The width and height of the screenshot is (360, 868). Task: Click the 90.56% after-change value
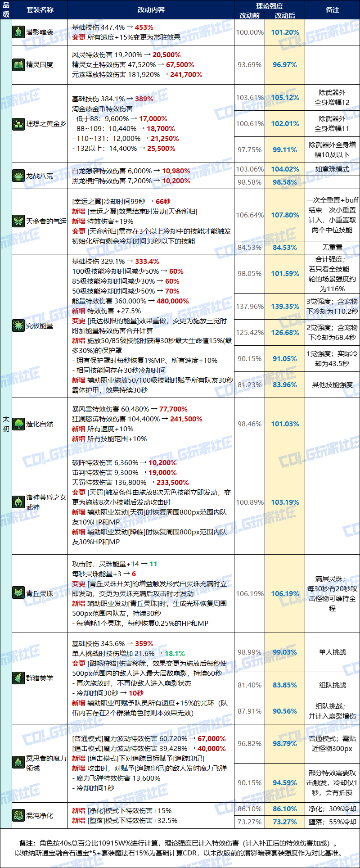tap(285, 711)
